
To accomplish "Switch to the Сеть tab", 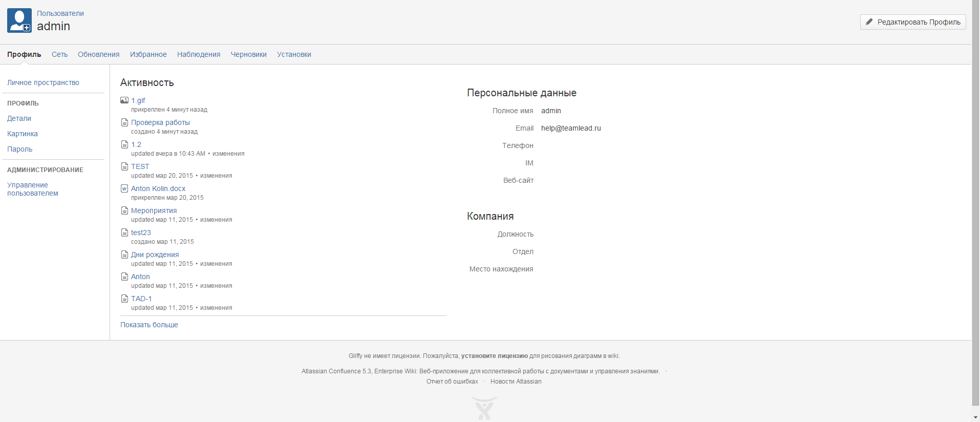I will (x=59, y=54).
